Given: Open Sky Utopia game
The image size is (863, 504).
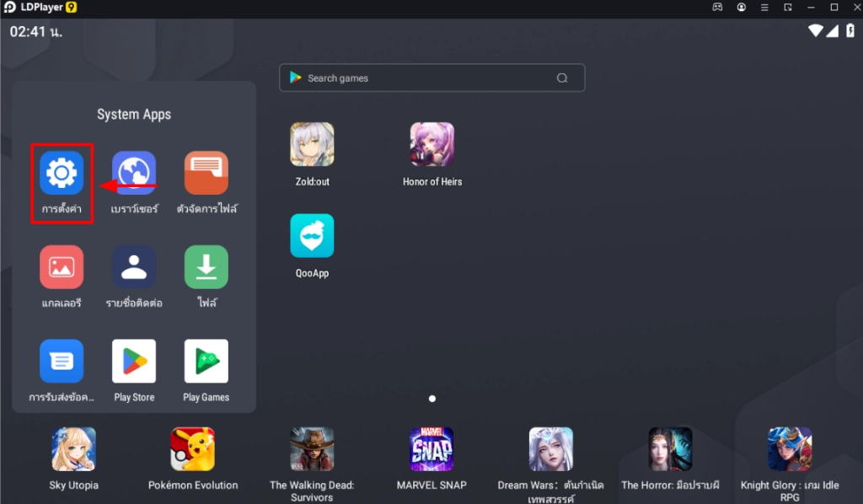Looking at the screenshot, I should click(x=74, y=449).
